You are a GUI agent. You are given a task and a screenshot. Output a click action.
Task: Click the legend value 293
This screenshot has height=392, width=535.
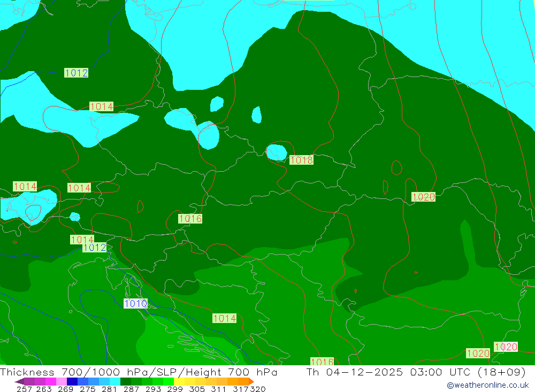(x=153, y=389)
